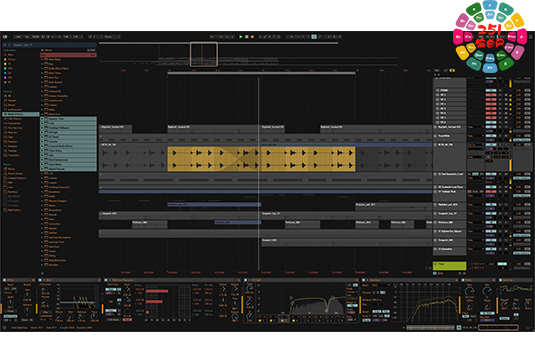Select the Delay device folder icon
Image resolution: width=535 pixels, height=363 pixels.
(46, 110)
